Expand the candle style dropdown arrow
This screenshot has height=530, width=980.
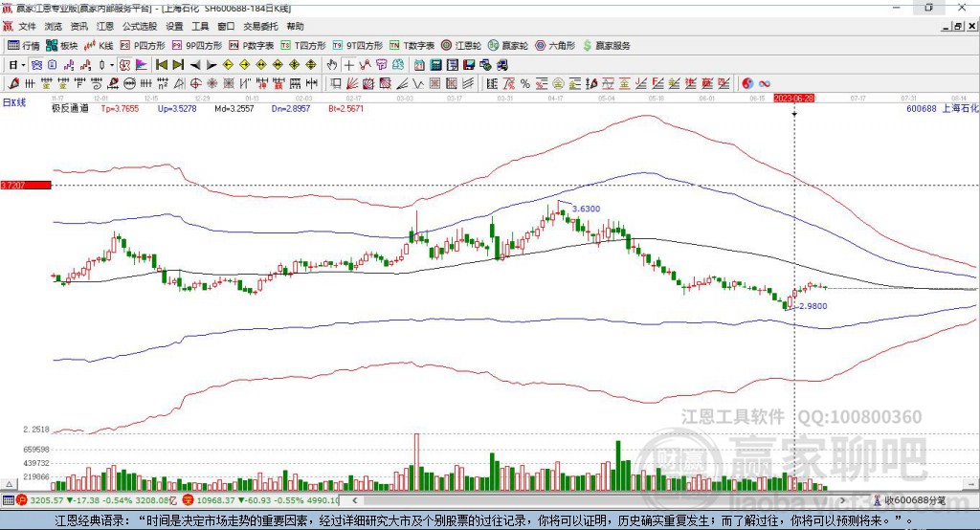[x=112, y=65]
